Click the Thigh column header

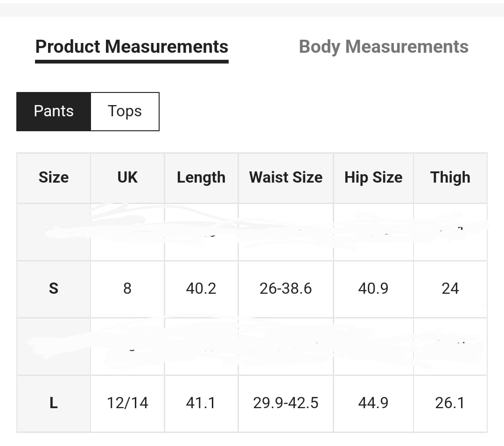450,177
